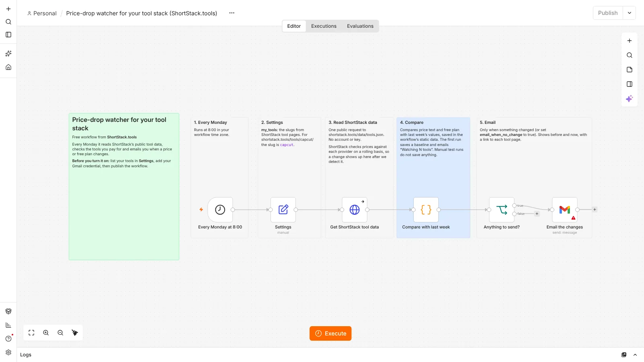Open the Publish dropdown arrow
The image size is (644, 362).
point(630,13)
